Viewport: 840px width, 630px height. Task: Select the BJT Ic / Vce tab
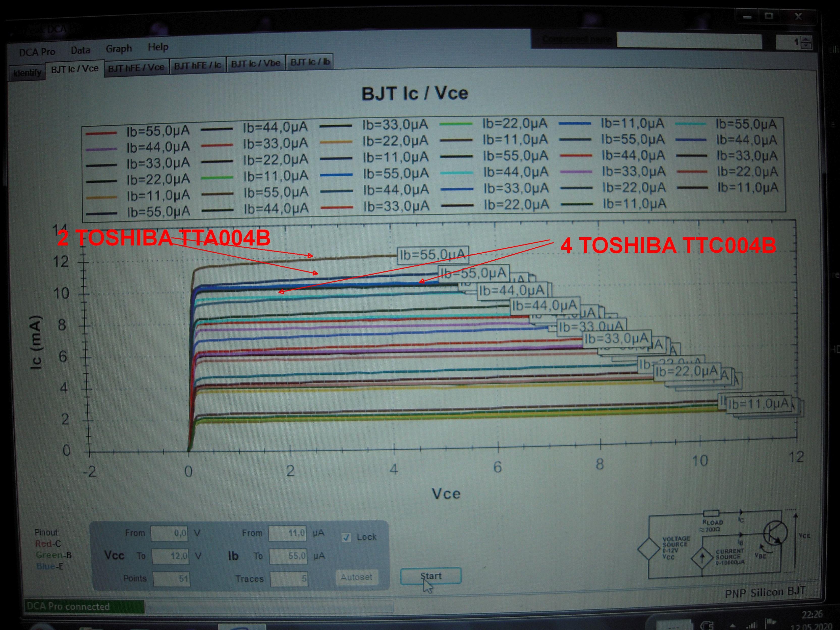pyautogui.click(x=75, y=69)
